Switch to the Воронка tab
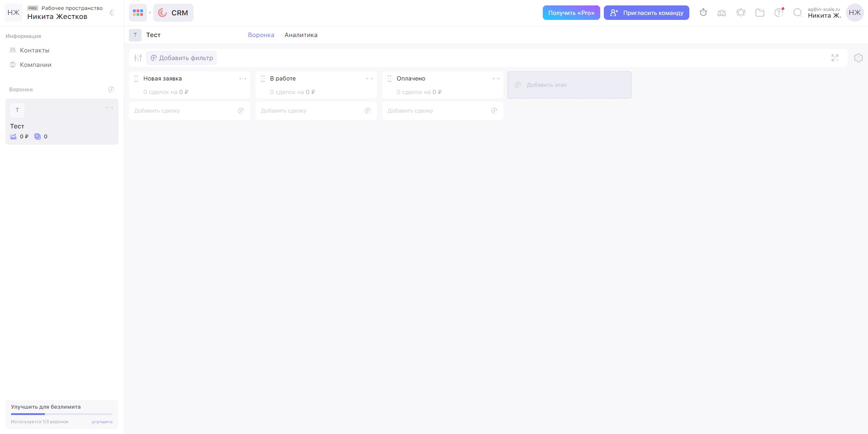Screen dimensions: 868x434 point(261,35)
